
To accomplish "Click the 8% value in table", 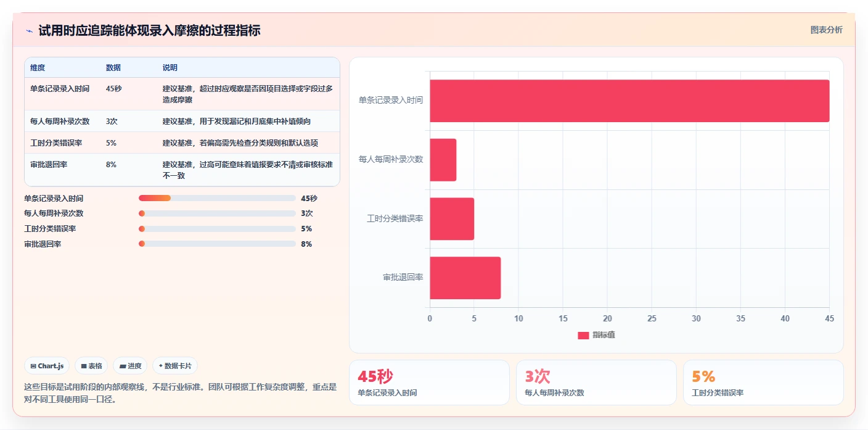I will tap(111, 165).
